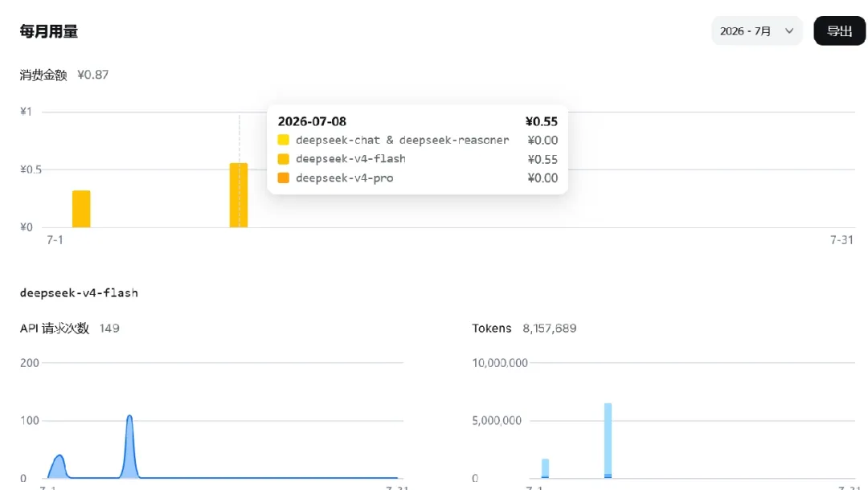Click the API 请求次数 149 label
This screenshot has width=868, height=490.
tap(70, 329)
